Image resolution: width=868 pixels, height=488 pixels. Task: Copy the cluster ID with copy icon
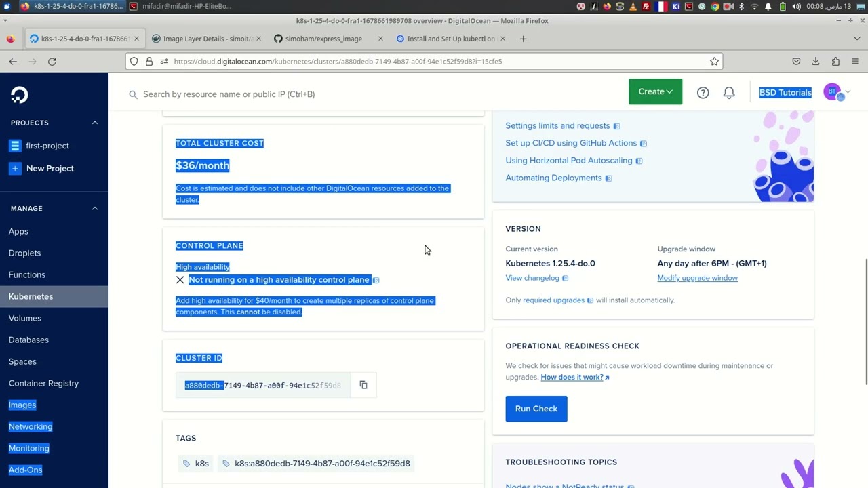[x=363, y=385]
